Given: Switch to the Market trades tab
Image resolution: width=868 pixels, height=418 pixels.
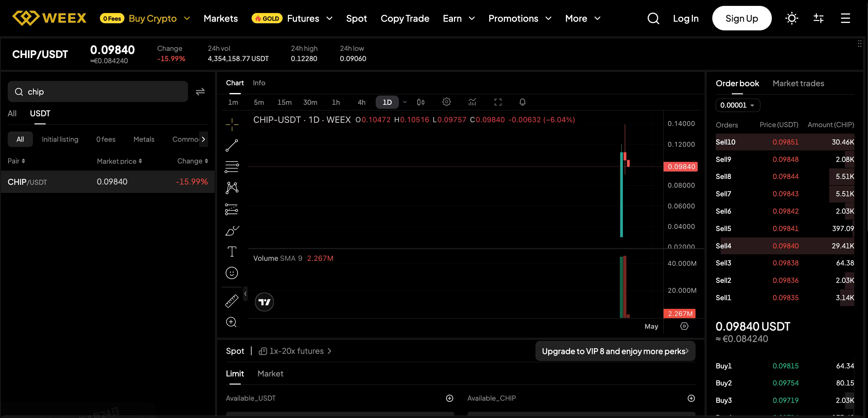Looking at the screenshot, I should pos(798,83).
